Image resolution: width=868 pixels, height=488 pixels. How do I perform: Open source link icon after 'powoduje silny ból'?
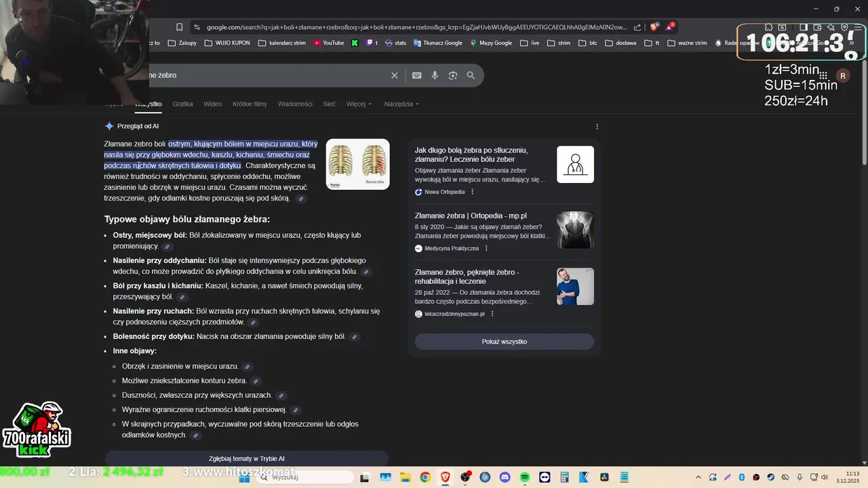click(354, 337)
